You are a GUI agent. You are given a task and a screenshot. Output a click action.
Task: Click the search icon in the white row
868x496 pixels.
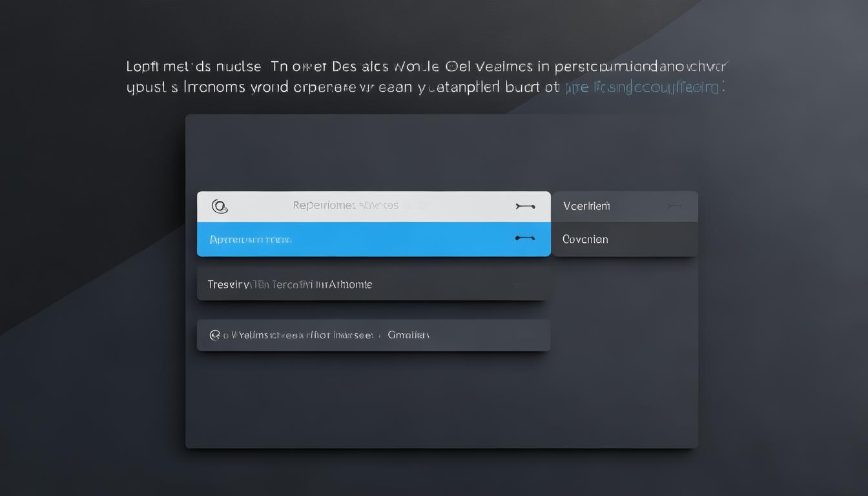click(x=220, y=207)
